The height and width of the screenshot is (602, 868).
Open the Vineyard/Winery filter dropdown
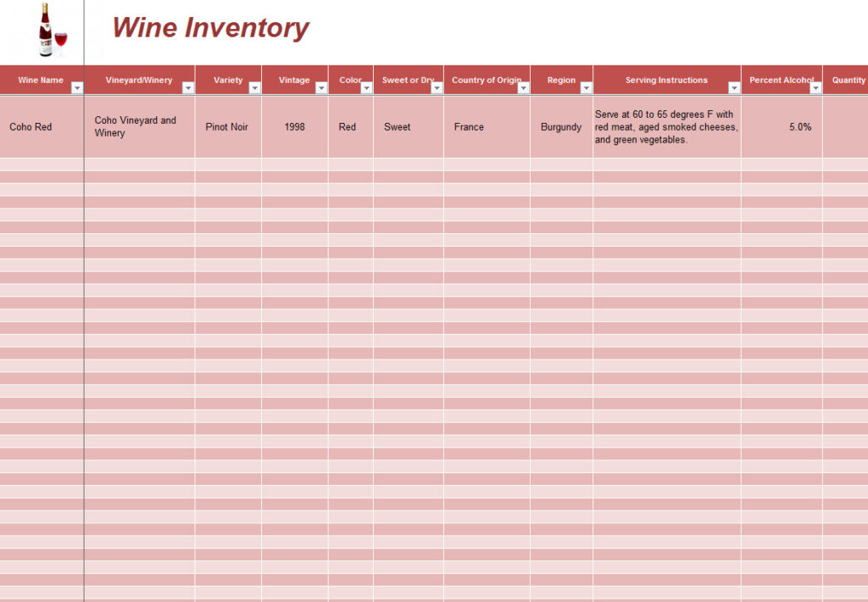pos(188,86)
